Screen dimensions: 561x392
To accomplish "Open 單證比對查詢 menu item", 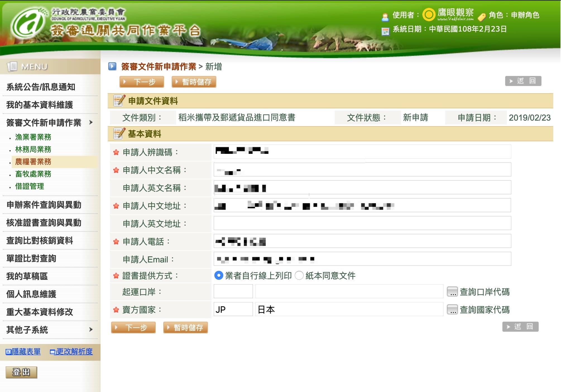I will [31, 258].
